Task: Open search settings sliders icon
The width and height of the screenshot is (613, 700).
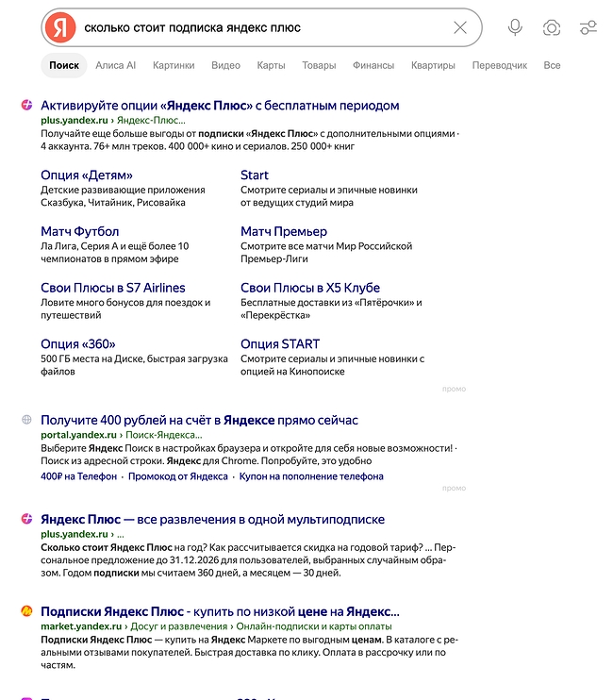Action: (588, 27)
